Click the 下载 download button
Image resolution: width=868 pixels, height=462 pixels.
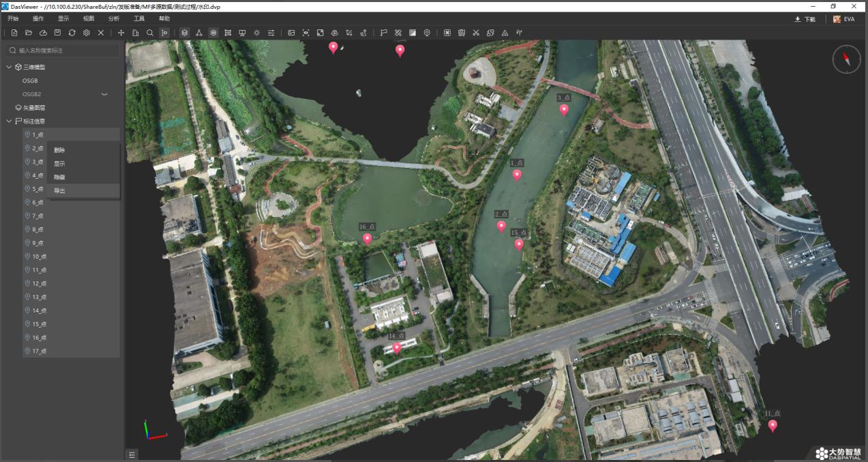pyautogui.click(x=805, y=19)
